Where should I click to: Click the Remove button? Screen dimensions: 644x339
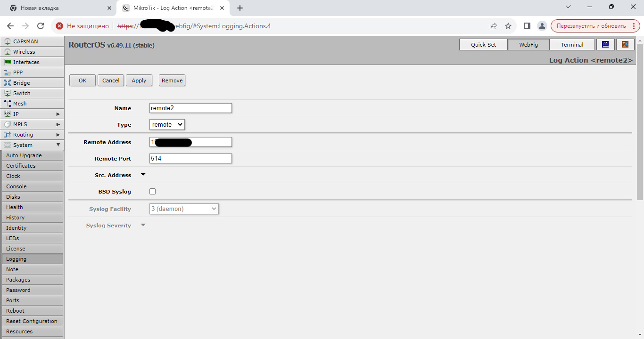[x=172, y=81]
